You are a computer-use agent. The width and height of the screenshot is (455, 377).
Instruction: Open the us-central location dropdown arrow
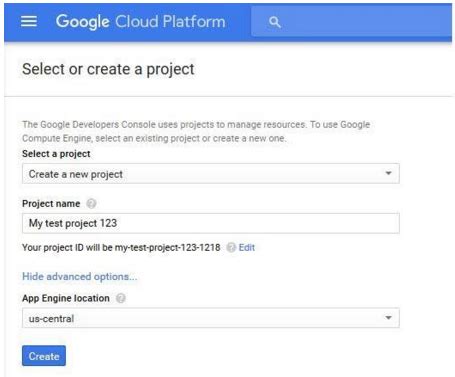[388, 318]
